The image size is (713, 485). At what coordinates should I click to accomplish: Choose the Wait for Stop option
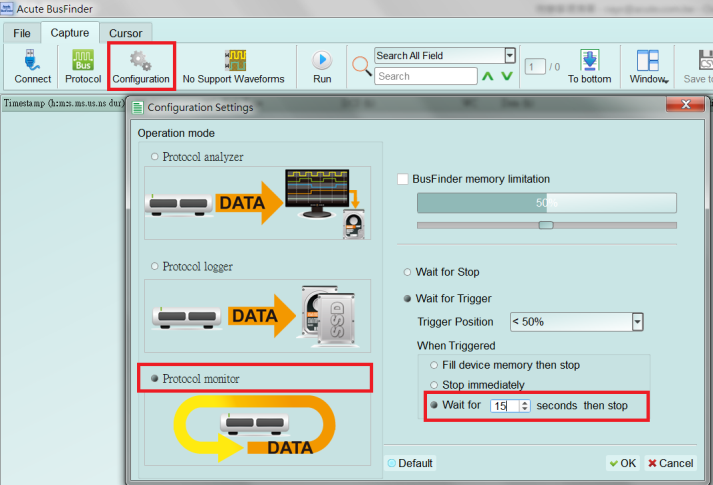pos(407,272)
